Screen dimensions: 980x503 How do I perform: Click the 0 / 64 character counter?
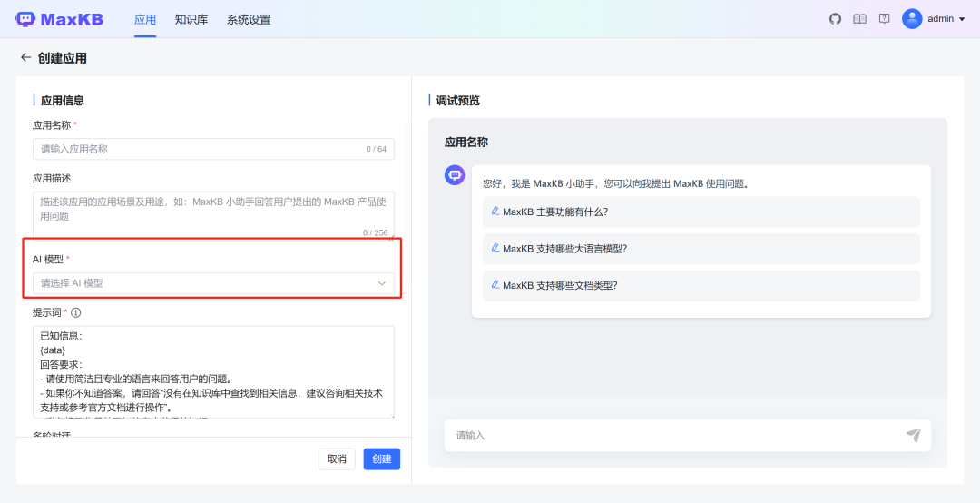tap(377, 149)
